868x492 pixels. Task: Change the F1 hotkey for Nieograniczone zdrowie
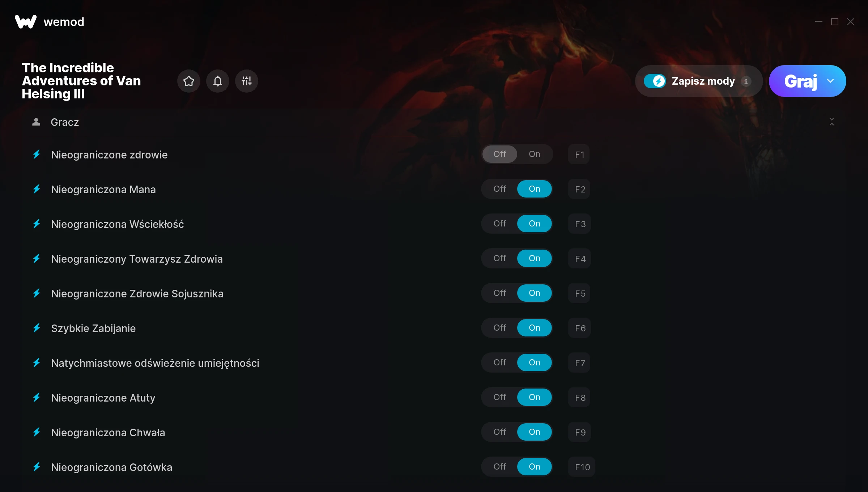click(579, 154)
